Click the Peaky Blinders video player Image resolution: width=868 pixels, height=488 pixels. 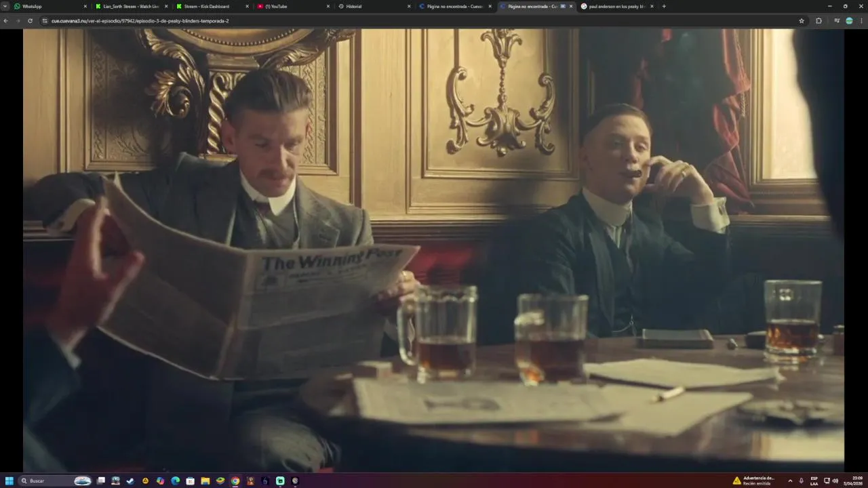tap(433, 250)
